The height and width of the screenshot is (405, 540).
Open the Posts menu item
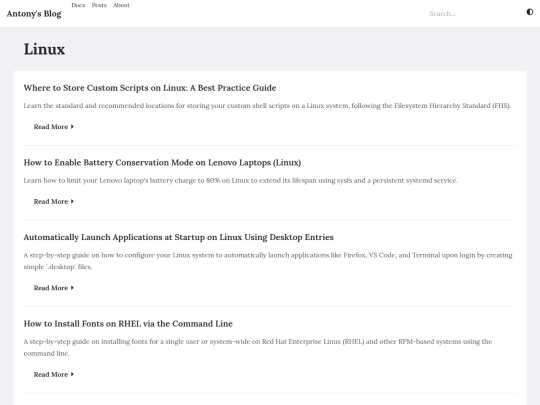point(99,5)
